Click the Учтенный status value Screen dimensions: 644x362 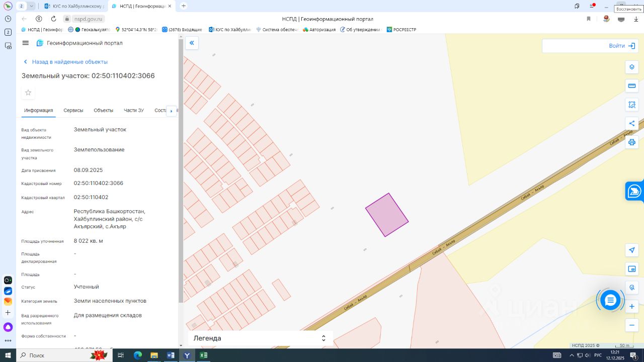click(87, 287)
